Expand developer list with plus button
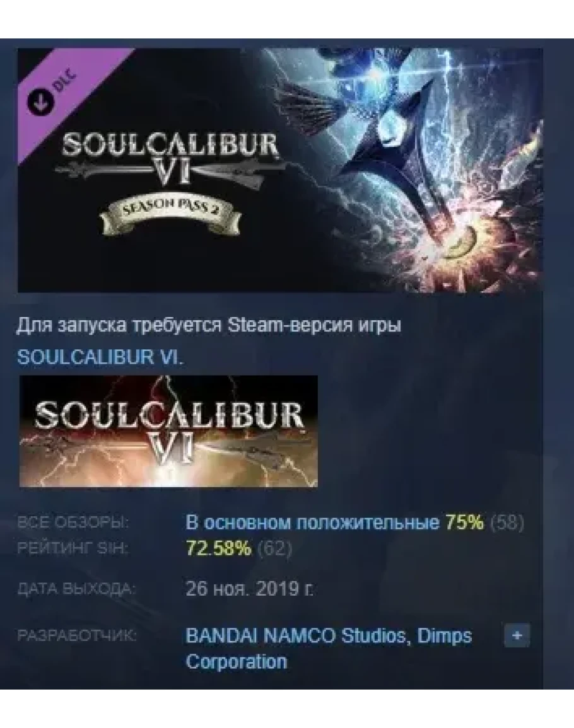 517,635
